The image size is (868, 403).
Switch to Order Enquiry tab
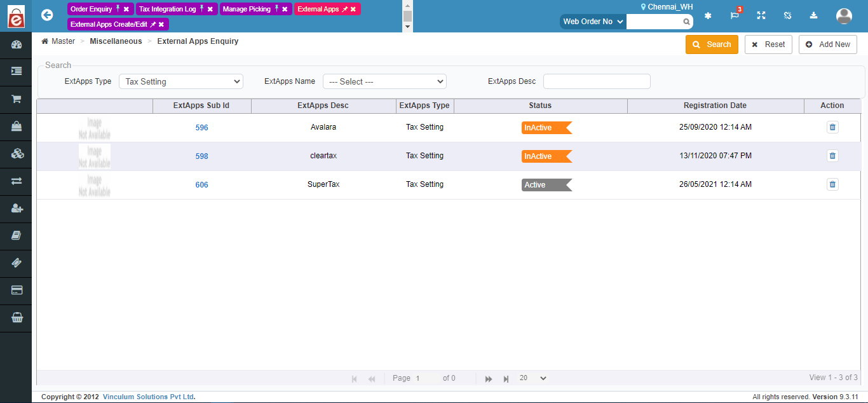click(91, 9)
